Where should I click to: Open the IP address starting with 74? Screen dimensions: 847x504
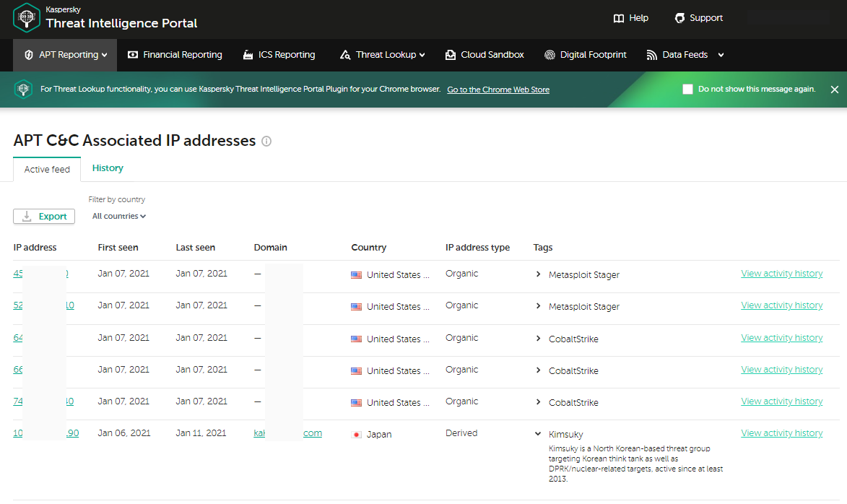[x=44, y=401]
